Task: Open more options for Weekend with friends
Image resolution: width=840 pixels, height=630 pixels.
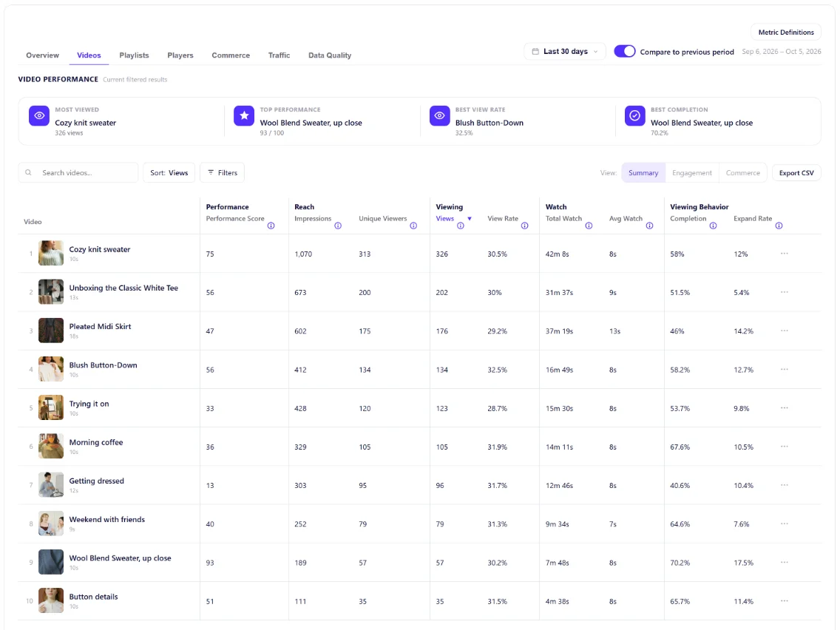Action: pos(785,524)
